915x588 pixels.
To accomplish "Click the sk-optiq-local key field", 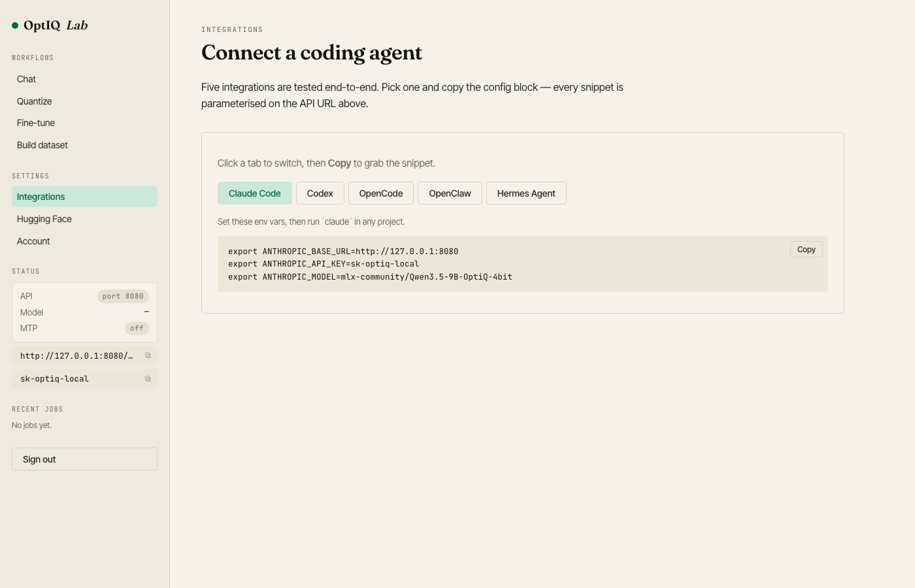I will [84, 379].
